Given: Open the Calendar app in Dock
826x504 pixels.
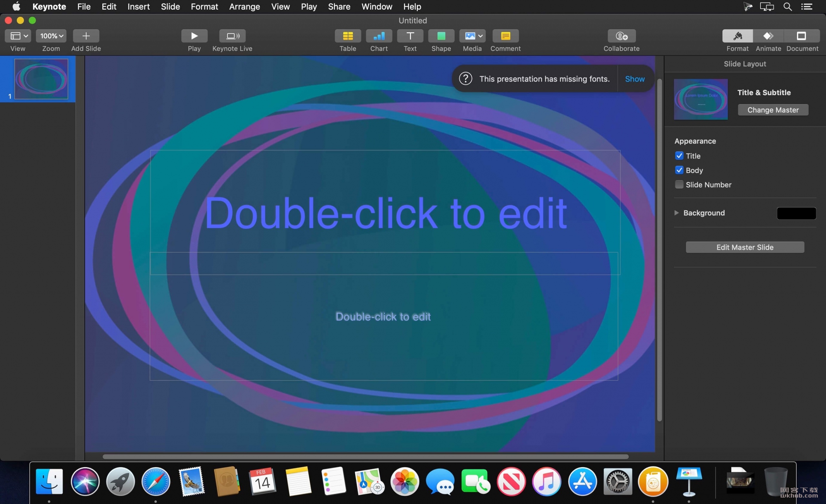Looking at the screenshot, I should [262, 481].
